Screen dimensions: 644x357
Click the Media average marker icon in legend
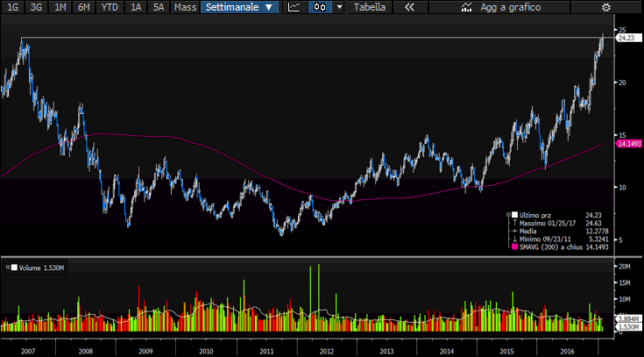pos(513,231)
